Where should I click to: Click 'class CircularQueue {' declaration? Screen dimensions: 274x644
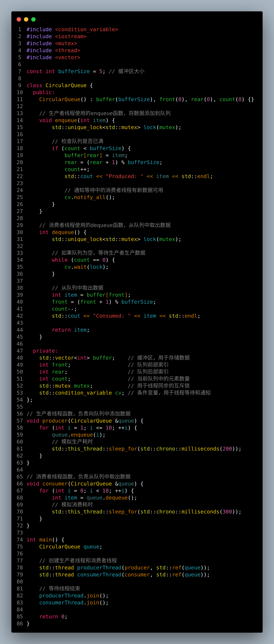[x=60, y=86]
